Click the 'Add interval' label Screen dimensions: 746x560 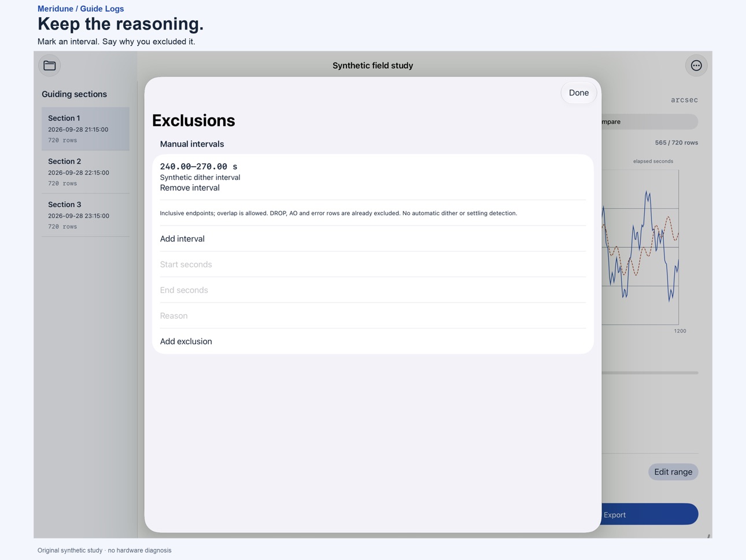182,238
